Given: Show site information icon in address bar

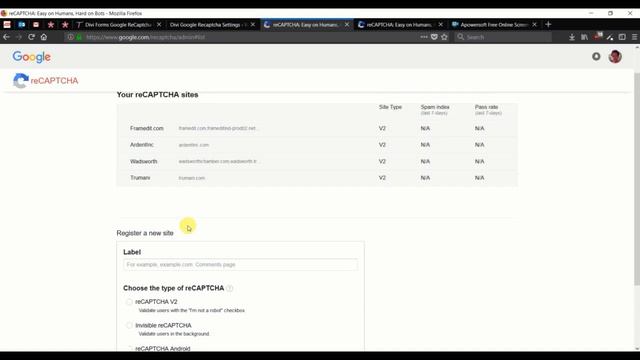Looking at the screenshot, I should [71, 37].
